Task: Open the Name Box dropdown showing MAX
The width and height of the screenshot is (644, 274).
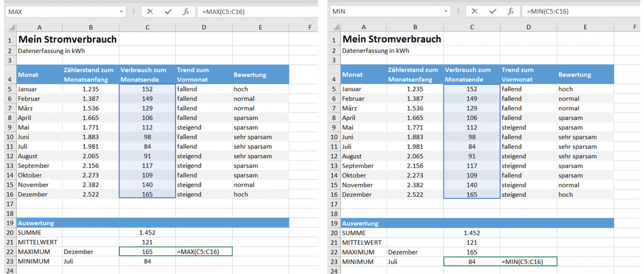Action: pyautogui.click(x=122, y=11)
